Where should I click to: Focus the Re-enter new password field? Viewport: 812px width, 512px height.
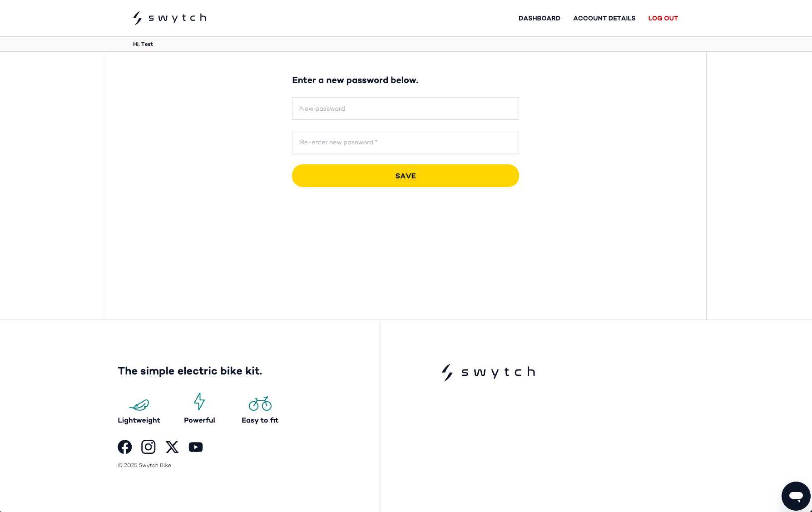406,142
